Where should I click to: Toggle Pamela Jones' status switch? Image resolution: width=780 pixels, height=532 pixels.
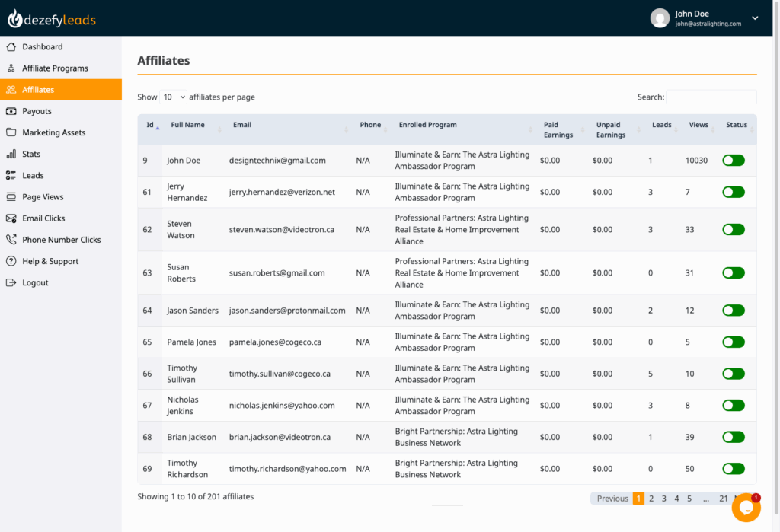point(734,342)
